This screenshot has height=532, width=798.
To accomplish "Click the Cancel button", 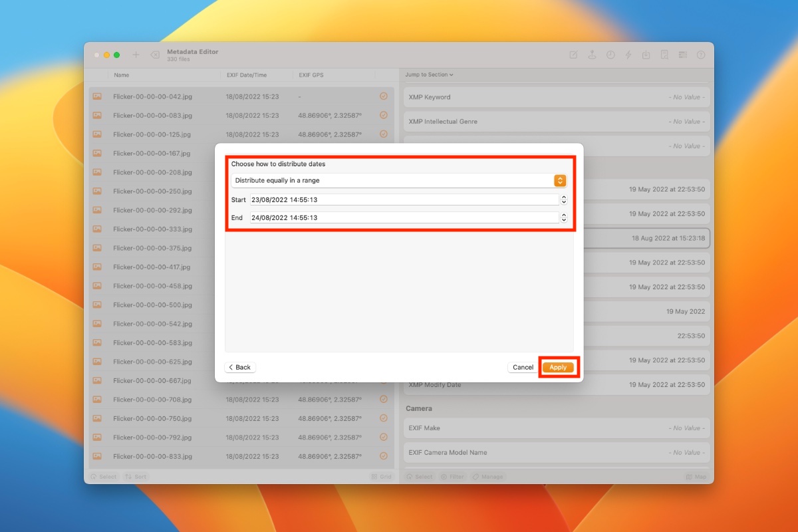I will 523,367.
